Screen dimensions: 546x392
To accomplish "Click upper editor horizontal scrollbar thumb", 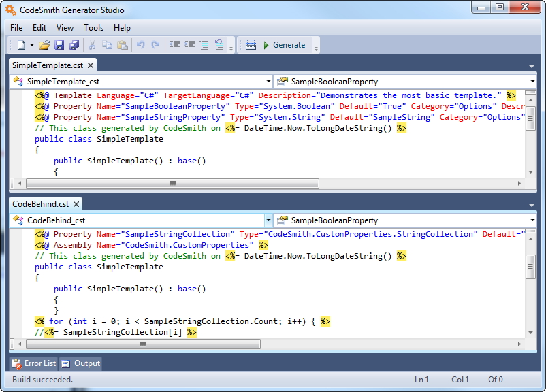I will (x=173, y=183).
